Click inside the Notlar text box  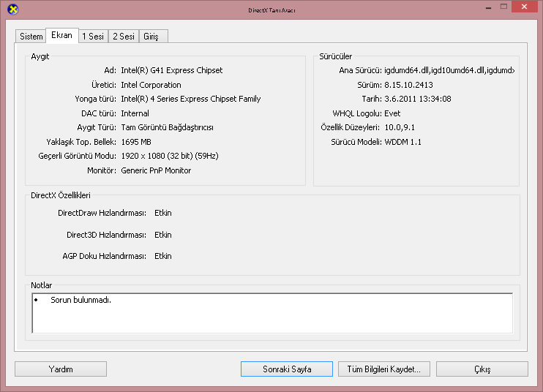pos(272,313)
